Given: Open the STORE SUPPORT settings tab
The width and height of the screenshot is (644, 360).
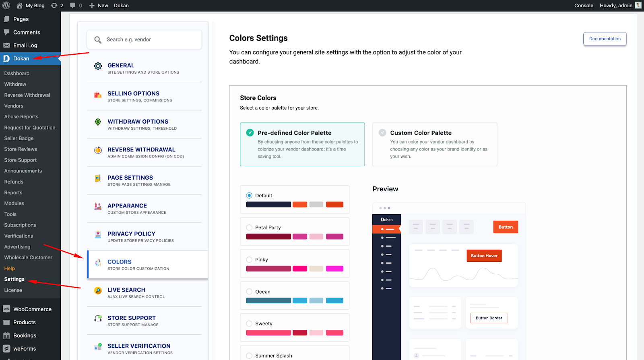Looking at the screenshot, I should click(x=144, y=321).
